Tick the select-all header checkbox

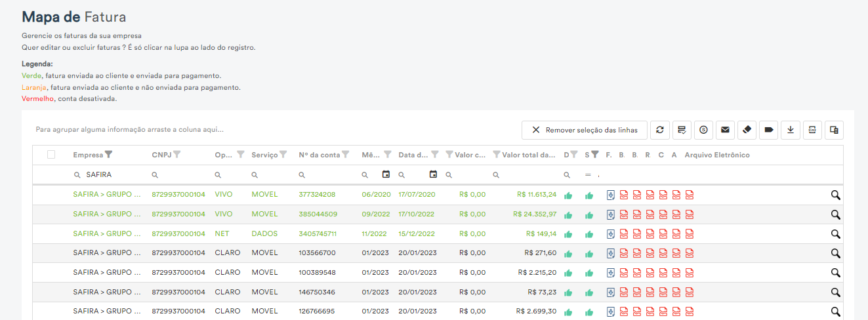click(x=51, y=155)
